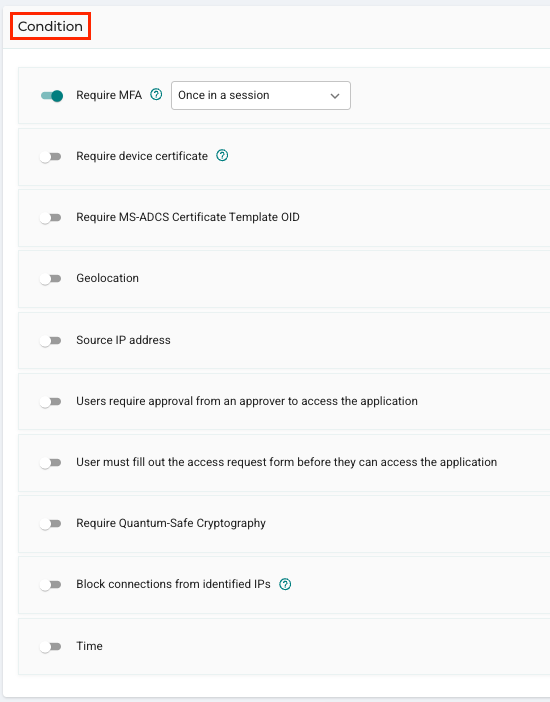The image size is (550, 702).
Task: Show help for Block connections from identified IPs
Action: (285, 584)
